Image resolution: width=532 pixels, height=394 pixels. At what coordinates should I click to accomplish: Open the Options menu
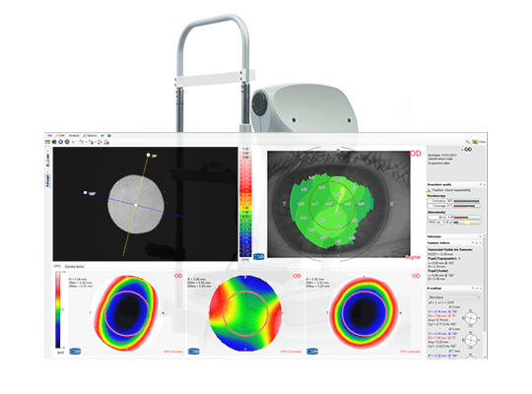click(91, 135)
